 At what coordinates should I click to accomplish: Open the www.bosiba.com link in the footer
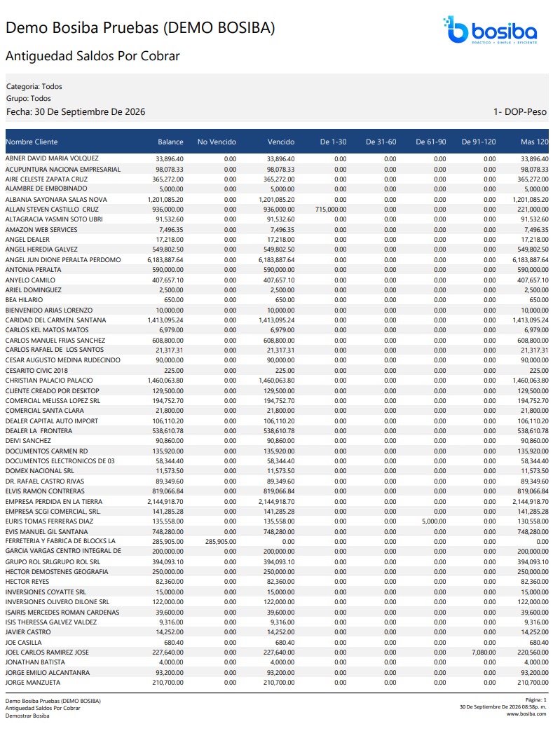point(526,713)
